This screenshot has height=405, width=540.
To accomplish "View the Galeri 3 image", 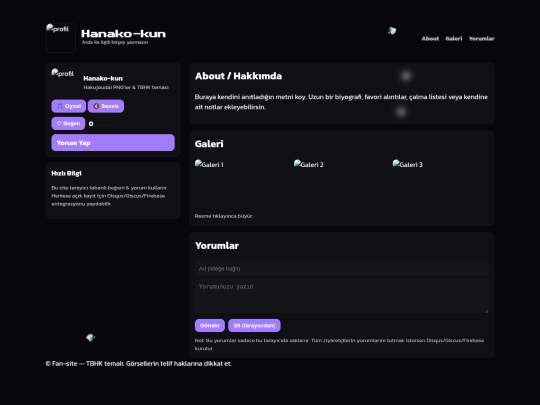I will (x=439, y=184).
